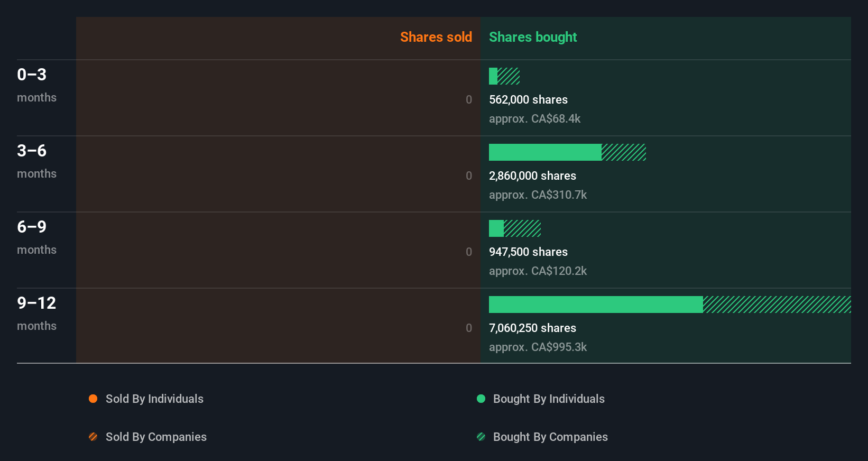The image size is (868, 461).
Task: Select the Sold By Individuals legend label
Action: pyautogui.click(x=154, y=399)
